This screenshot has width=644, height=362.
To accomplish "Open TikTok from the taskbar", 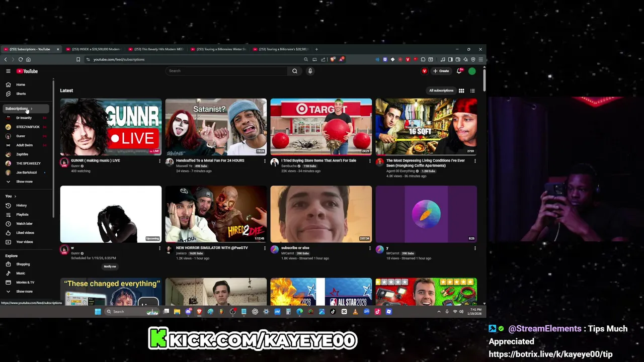I will [x=333, y=312].
